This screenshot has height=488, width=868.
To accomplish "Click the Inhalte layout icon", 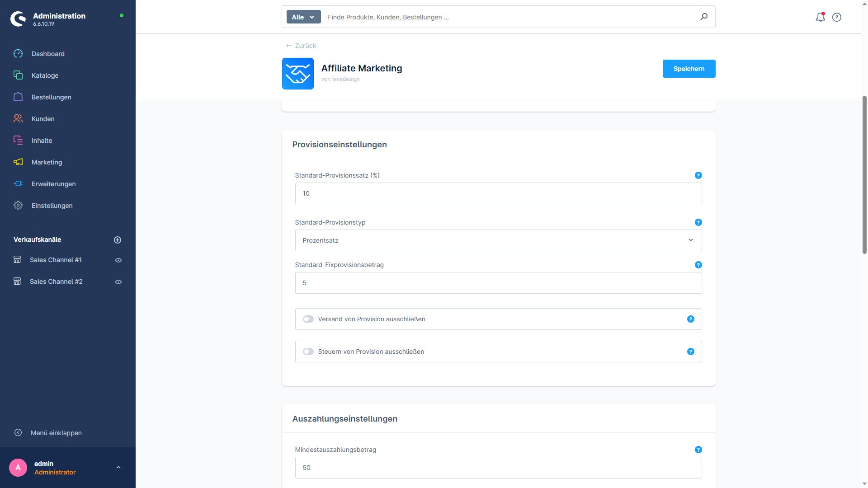I will pyautogui.click(x=18, y=141).
